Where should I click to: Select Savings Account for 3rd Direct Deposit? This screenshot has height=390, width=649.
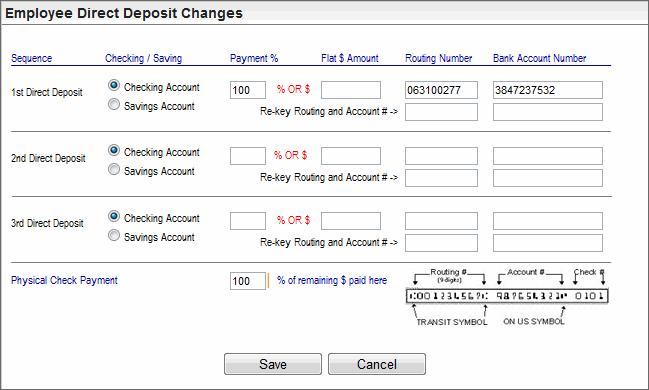pyautogui.click(x=114, y=235)
